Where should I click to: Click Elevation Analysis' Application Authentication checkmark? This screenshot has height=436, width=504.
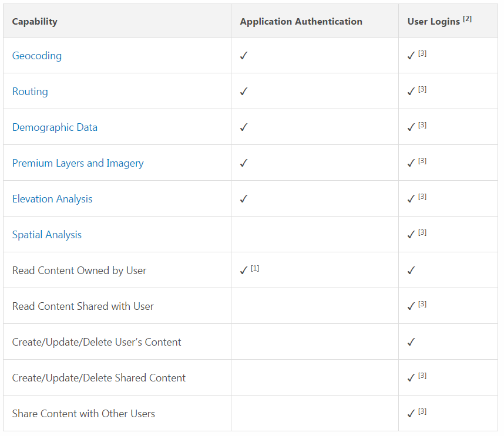244,199
